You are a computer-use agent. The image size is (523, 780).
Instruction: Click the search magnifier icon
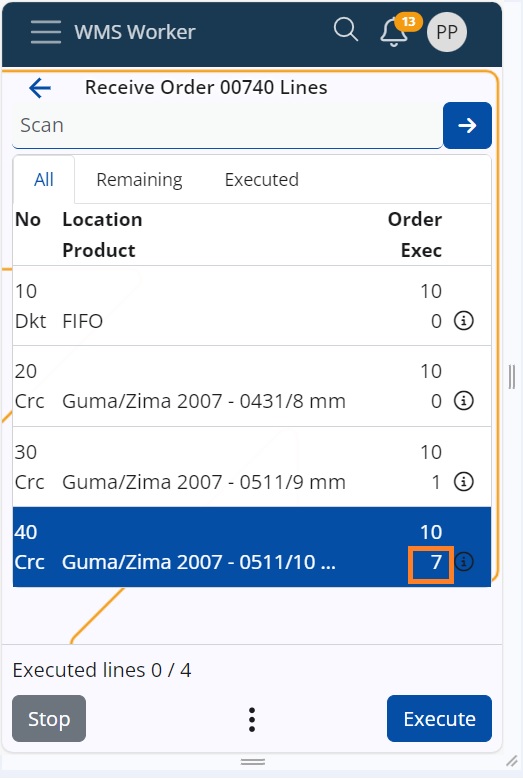click(x=345, y=30)
